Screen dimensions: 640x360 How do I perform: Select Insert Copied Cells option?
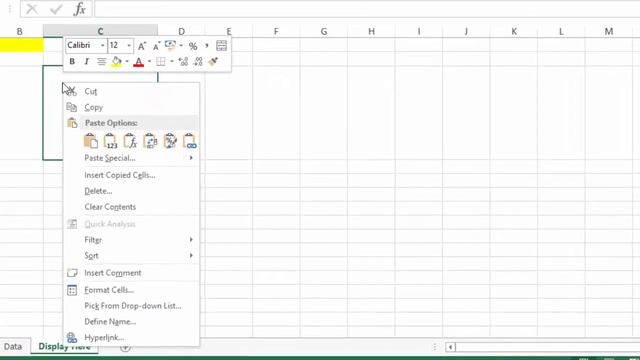[x=131, y=175]
